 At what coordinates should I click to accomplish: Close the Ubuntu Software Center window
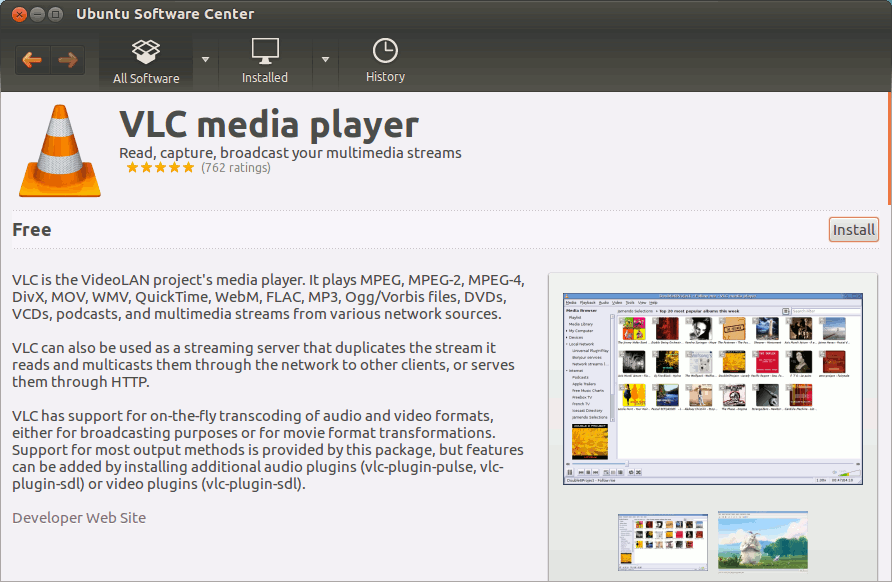17,14
